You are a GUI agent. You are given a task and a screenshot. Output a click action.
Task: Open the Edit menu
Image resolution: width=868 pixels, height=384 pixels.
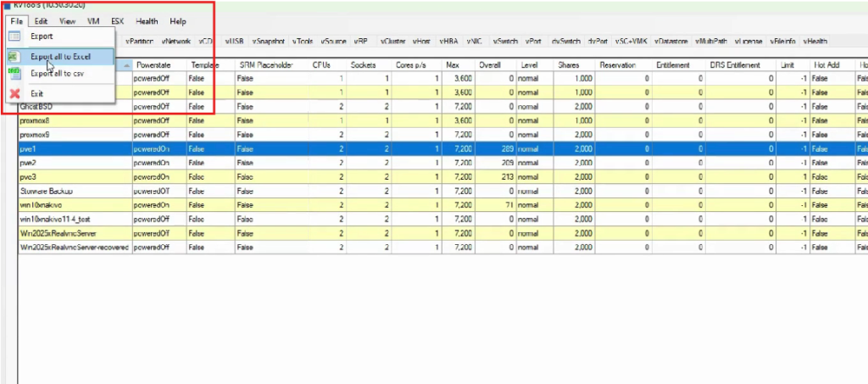click(x=41, y=20)
